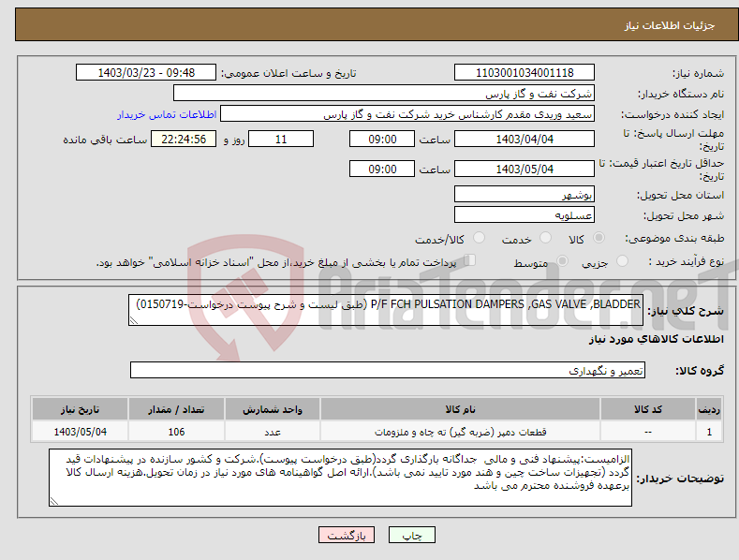Click the announcement date field 1403/03/23 - 09:48
Screen dimensions: 739x560
[145, 73]
